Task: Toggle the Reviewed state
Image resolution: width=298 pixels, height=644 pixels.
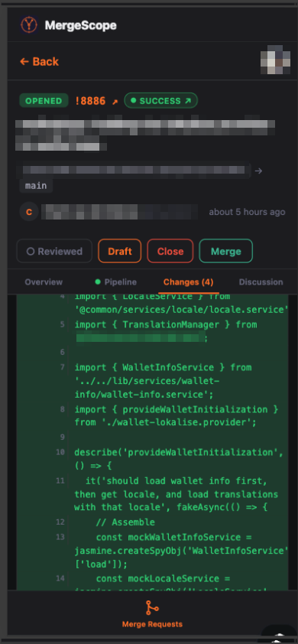Action: [54, 251]
